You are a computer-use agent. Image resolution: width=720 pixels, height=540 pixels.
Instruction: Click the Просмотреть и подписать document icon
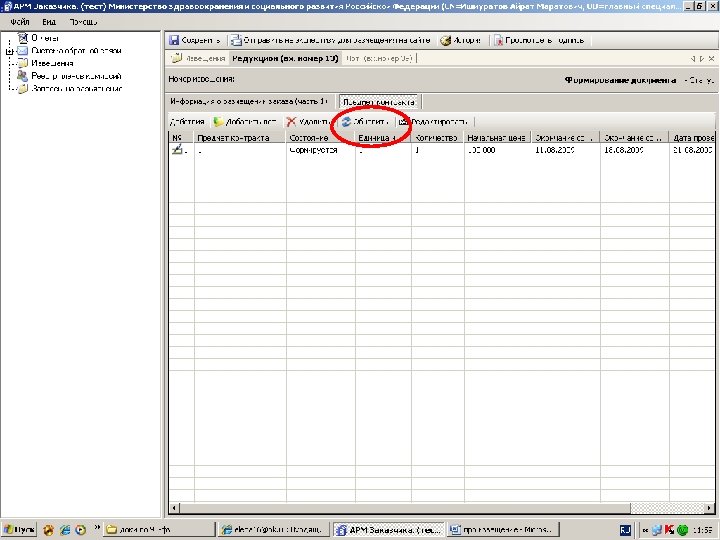pos(498,40)
